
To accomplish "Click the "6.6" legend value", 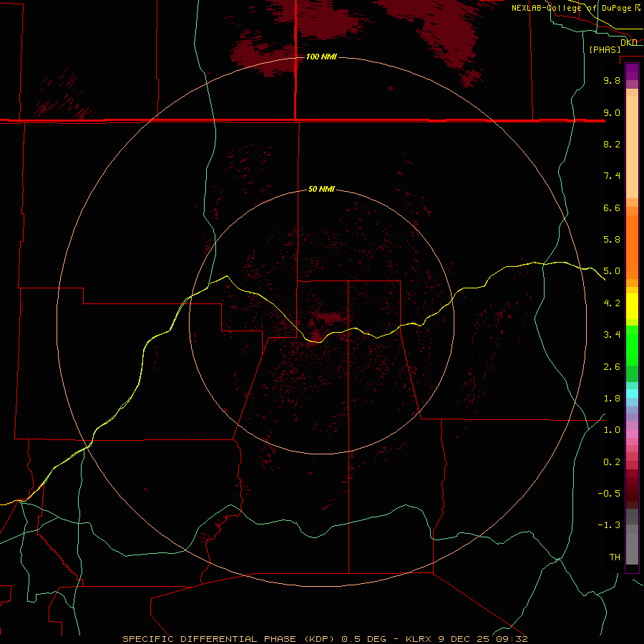I will pos(612,208).
